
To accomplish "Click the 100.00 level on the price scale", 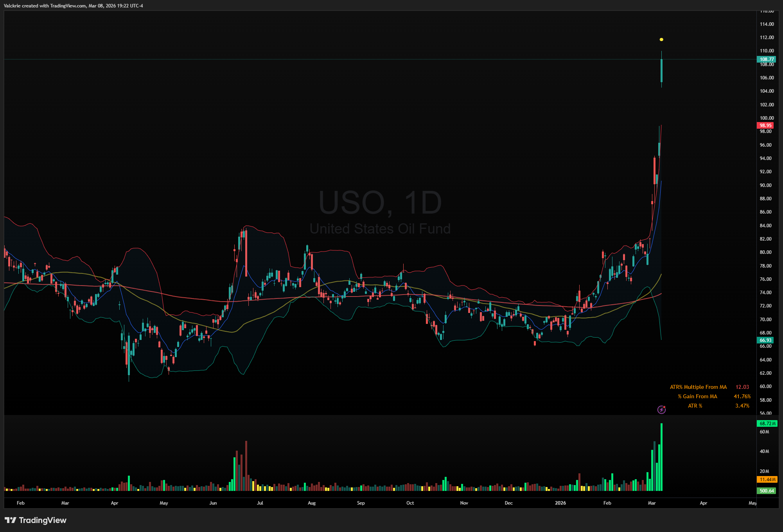I will click(767, 118).
